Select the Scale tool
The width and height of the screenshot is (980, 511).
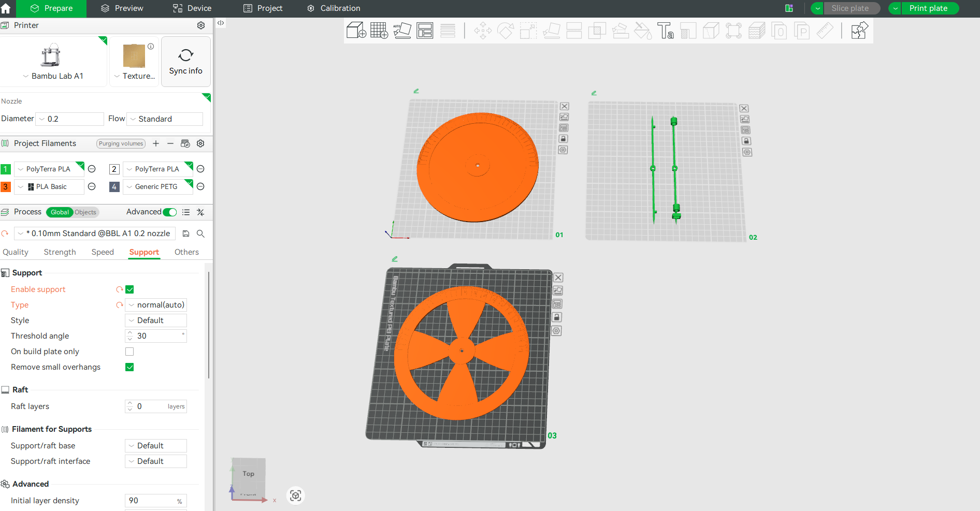click(x=528, y=31)
